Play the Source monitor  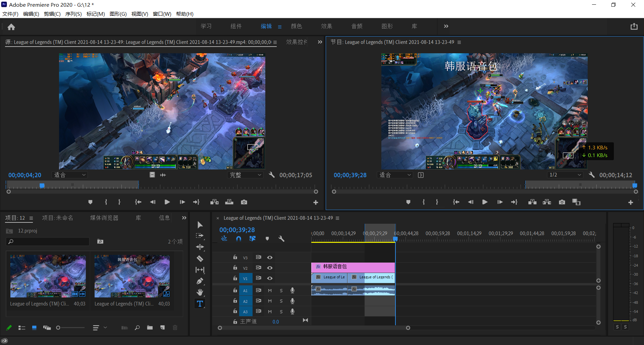coord(167,202)
